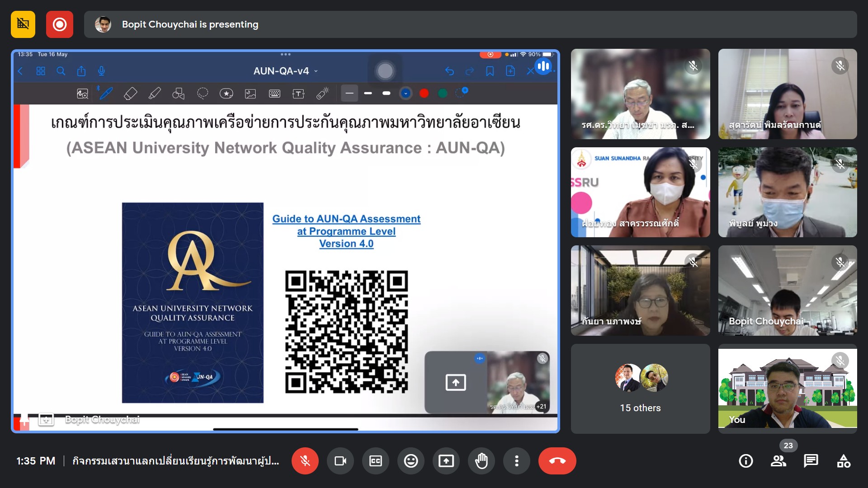
Task: Toggle closed captions
Action: point(376,461)
